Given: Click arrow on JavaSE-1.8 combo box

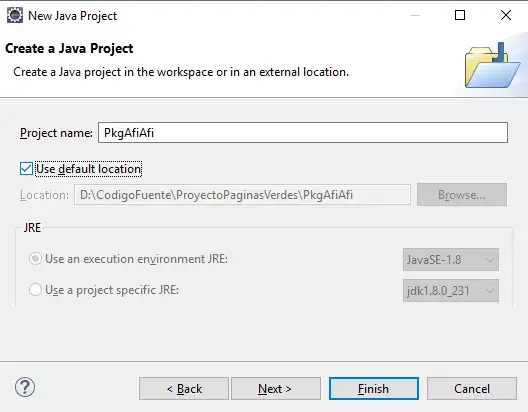Looking at the screenshot, I should pyautogui.click(x=490, y=260).
